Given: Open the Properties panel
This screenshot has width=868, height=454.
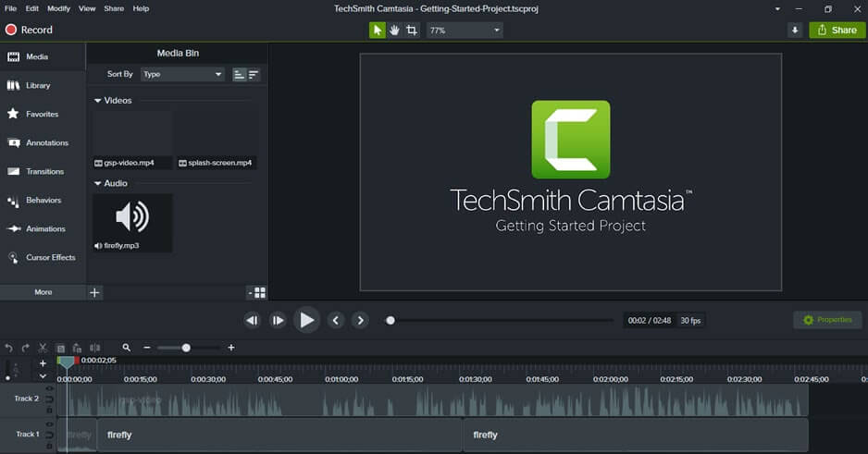Looking at the screenshot, I should pyautogui.click(x=827, y=320).
